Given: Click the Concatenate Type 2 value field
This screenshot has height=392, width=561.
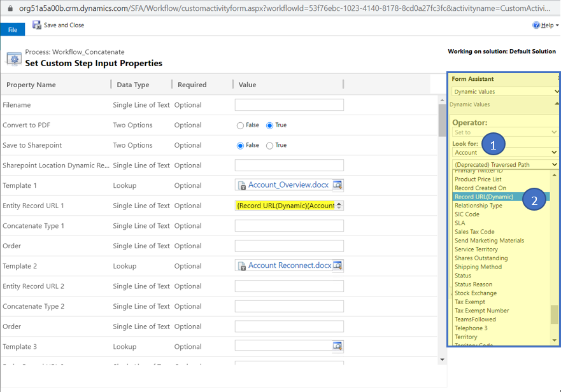Looking at the screenshot, I should [289, 306].
